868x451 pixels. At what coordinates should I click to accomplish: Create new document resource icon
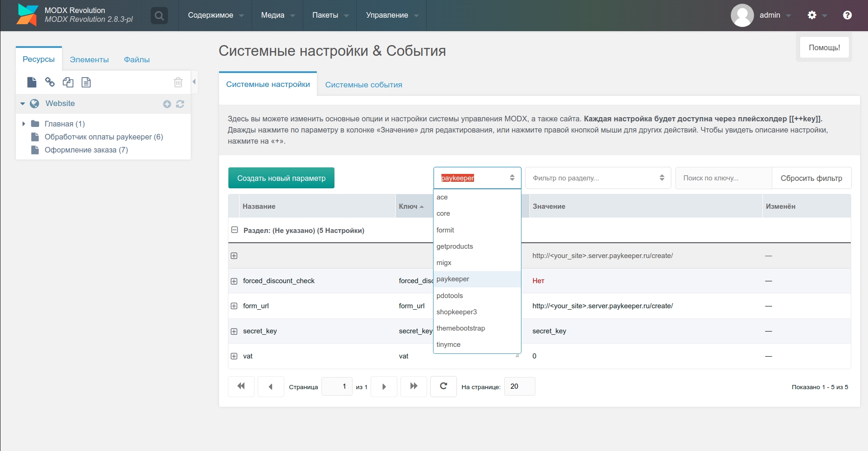(32, 82)
